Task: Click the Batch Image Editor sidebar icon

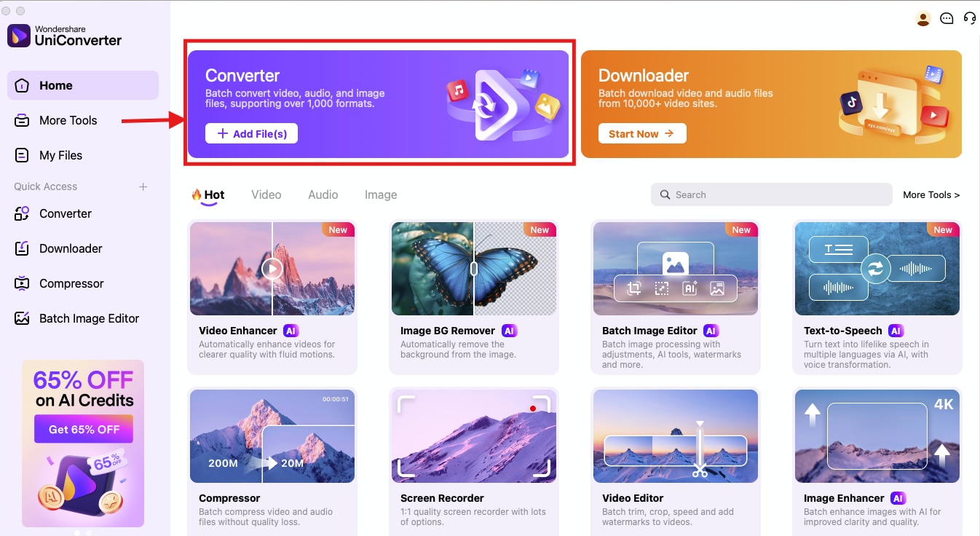Action: click(22, 318)
